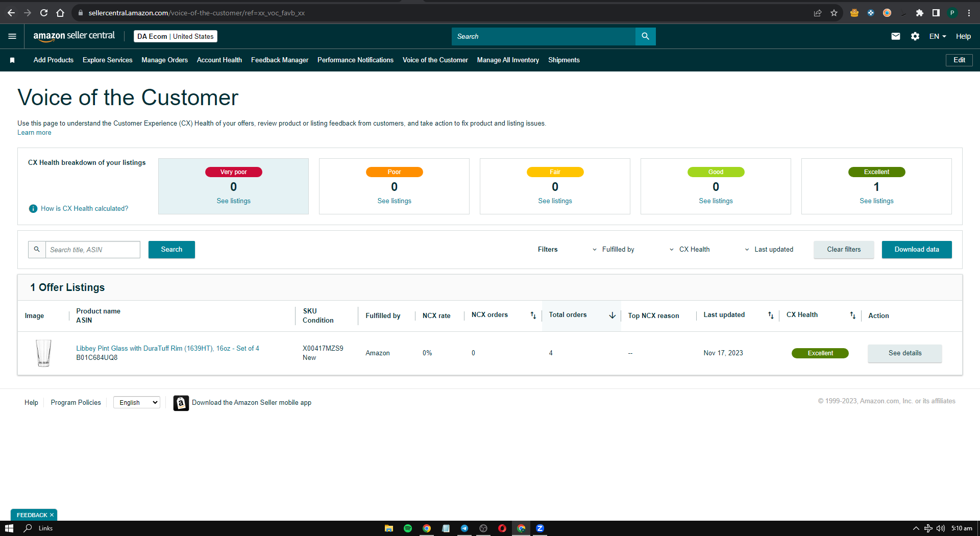Image resolution: width=980 pixels, height=536 pixels.
Task: Open the Windows Start menu
Action: click(9, 528)
